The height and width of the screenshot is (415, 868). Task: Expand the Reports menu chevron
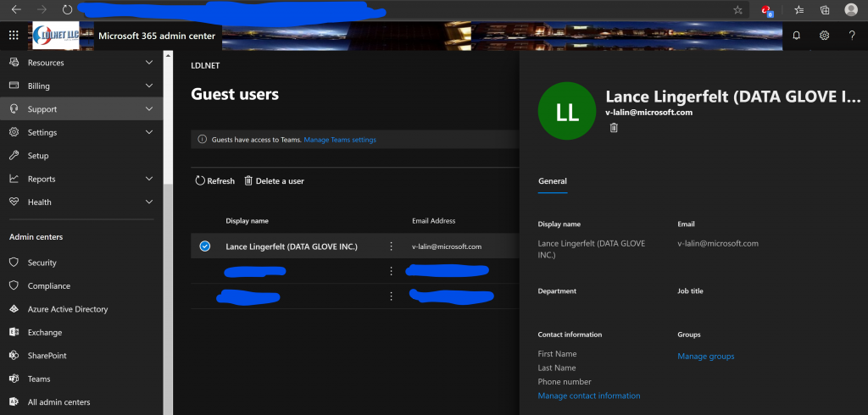click(x=149, y=179)
